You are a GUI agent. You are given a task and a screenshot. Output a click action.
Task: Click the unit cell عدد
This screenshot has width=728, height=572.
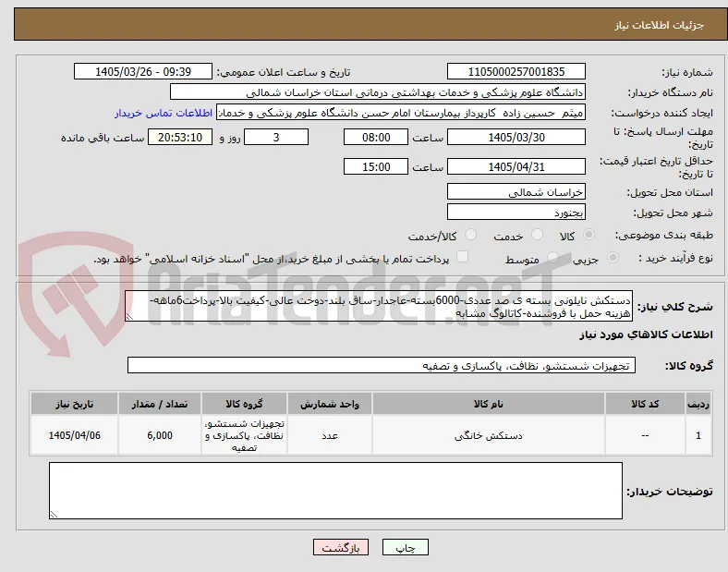tap(330, 435)
